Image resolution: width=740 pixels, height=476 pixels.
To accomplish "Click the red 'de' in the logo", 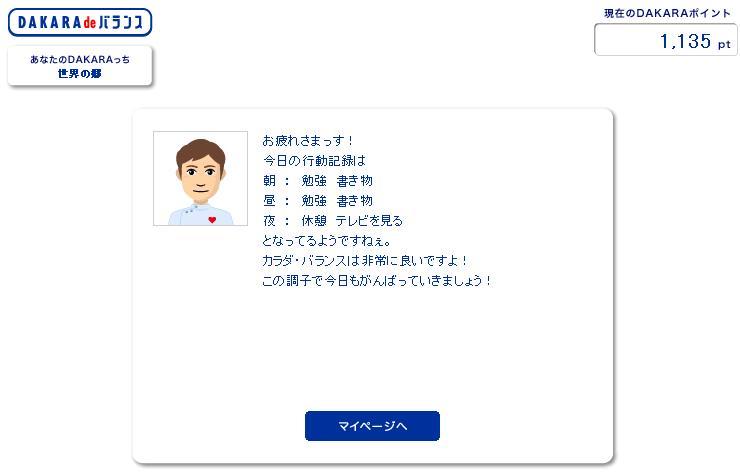I will pyautogui.click(x=90, y=22).
